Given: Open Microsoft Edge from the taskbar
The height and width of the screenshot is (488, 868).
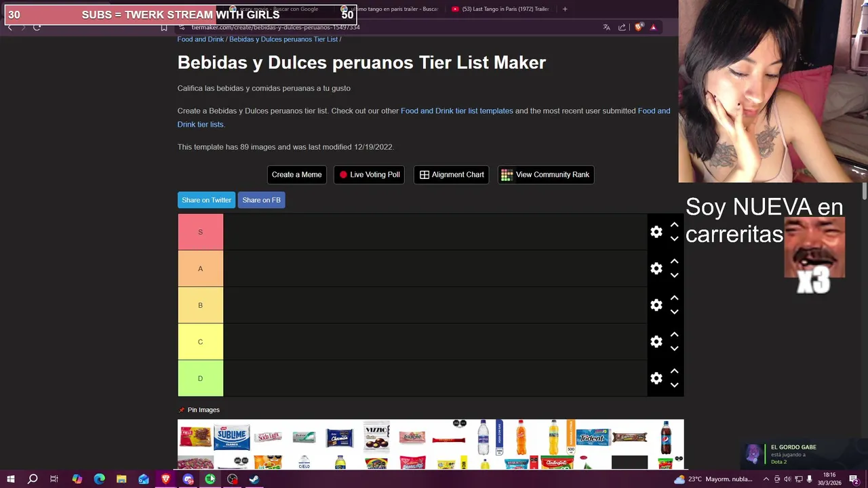Looking at the screenshot, I should pyautogui.click(x=99, y=479).
